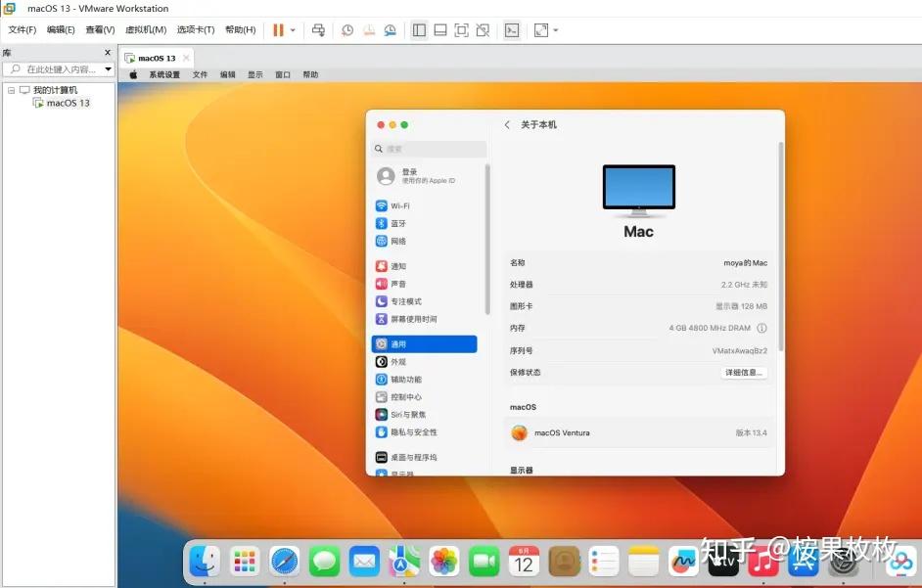
Task: Open the 选项卡(T) menu
Action: [196, 29]
